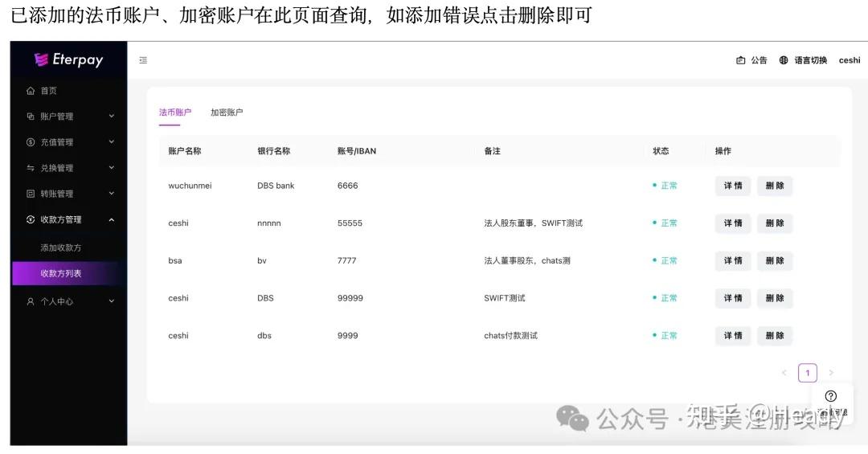Expand the 个人中心 chevron
The image size is (868, 454).
click(111, 301)
